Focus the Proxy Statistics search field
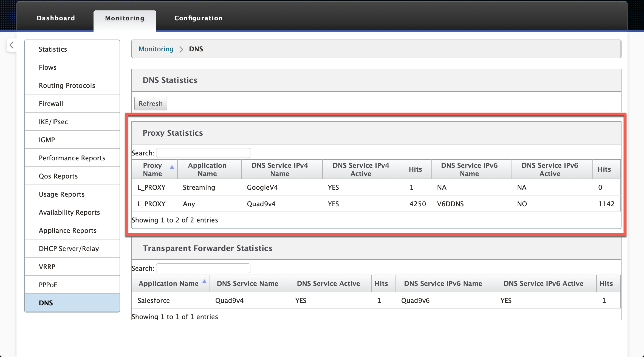Viewport: 644px width, 357px height. (x=203, y=153)
